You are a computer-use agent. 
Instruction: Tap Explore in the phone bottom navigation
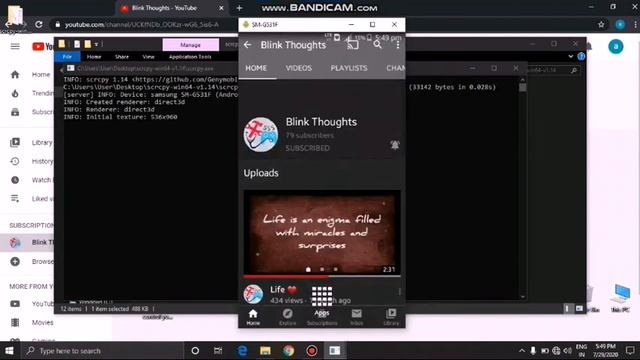[x=287, y=317]
